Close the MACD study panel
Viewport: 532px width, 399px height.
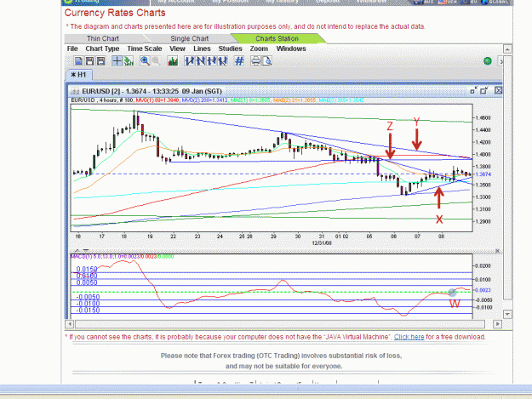click(497, 251)
